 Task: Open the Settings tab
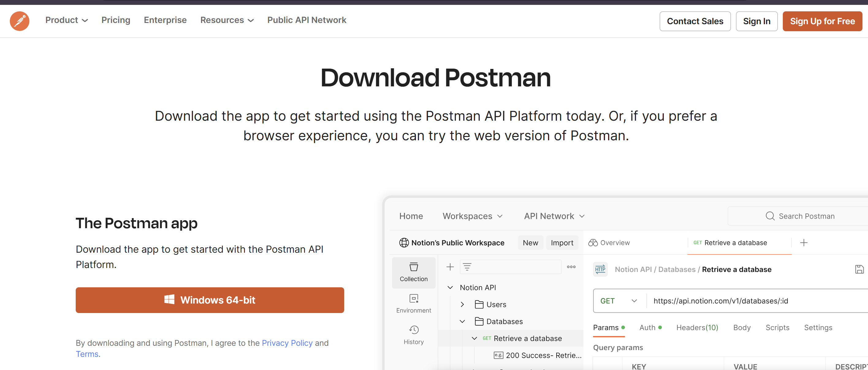[818, 327]
